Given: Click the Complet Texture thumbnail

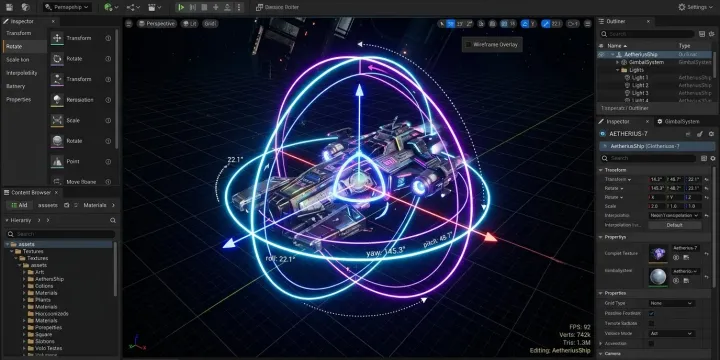Looking at the screenshot, I should tap(658, 253).
